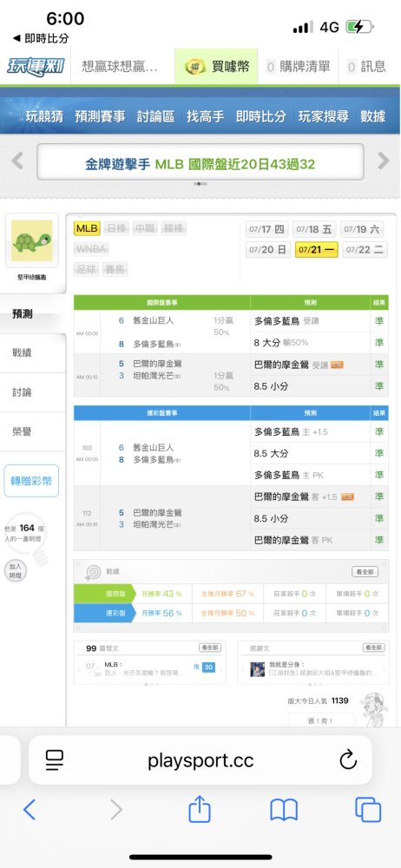Tap 看全部 beside 99 篇發文
Image resolution: width=401 pixels, height=868 pixels.
coord(210,648)
